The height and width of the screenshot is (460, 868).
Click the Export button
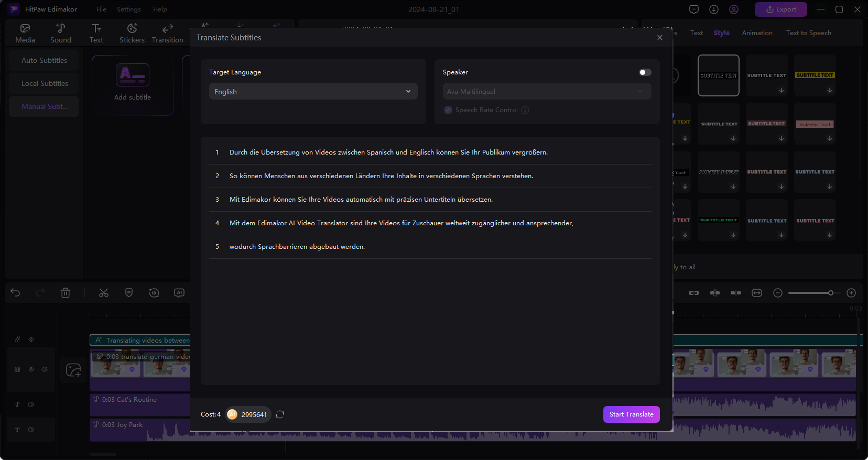(x=781, y=9)
